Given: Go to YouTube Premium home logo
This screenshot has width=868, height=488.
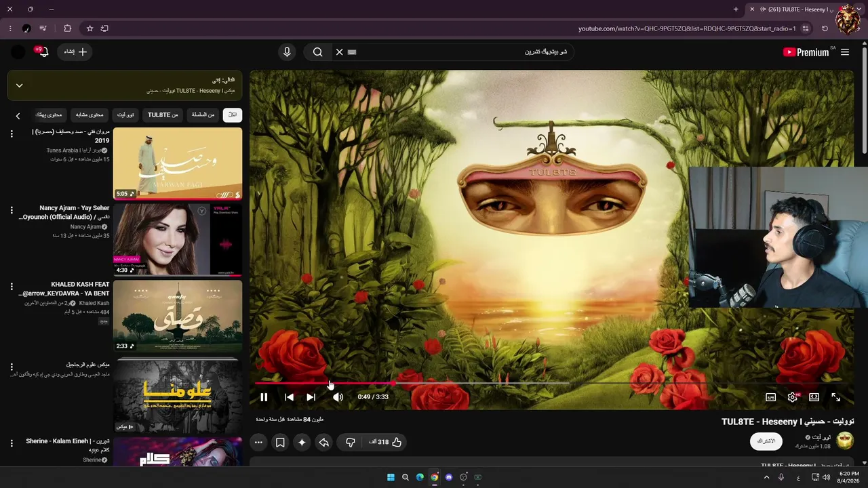Looking at the screenshot, I should pyautogui.click(x=807, y=52).
